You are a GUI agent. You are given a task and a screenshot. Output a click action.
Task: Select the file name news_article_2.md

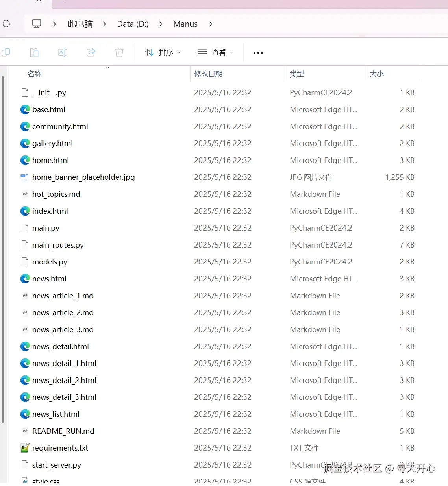[63, 313]
